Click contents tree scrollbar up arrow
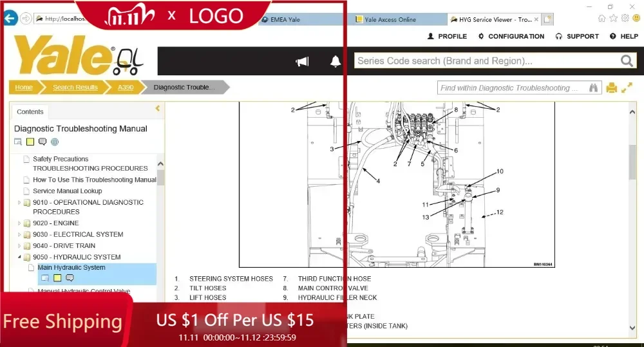The height and width of the screenshot is (347, 644). (x=160, y=164)
